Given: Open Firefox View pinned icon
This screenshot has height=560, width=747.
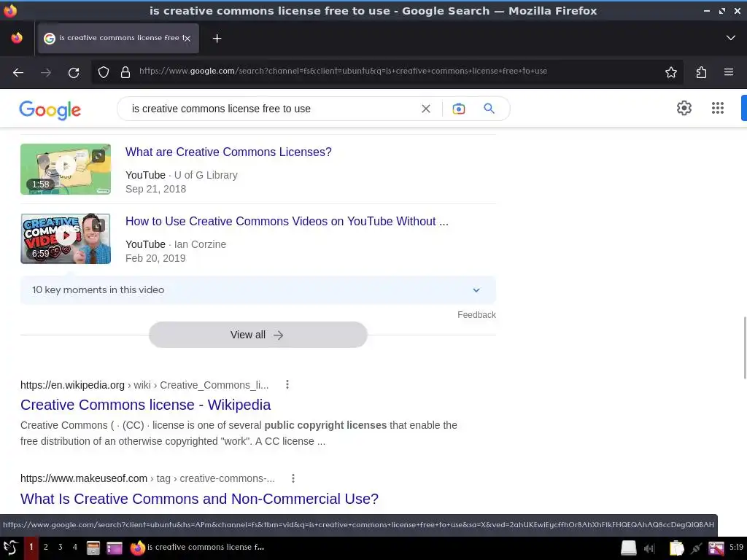Looking at the screenshot, I should click(17, 38).
